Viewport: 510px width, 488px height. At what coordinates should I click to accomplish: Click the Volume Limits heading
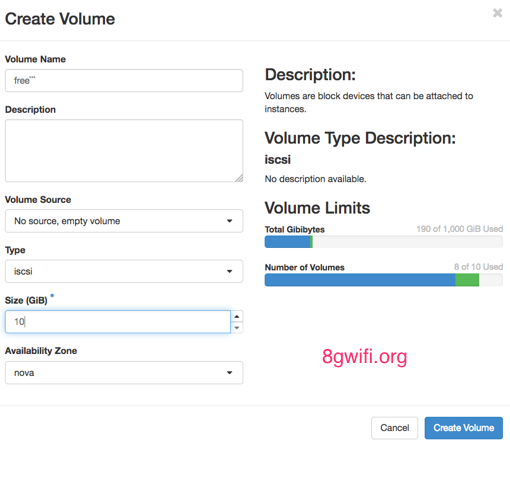(x=317, y=208)
